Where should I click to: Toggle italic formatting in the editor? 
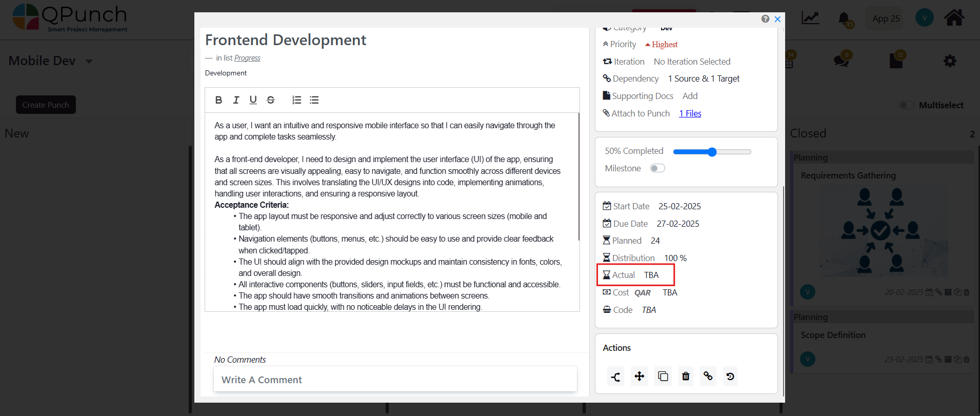point(236,100)
